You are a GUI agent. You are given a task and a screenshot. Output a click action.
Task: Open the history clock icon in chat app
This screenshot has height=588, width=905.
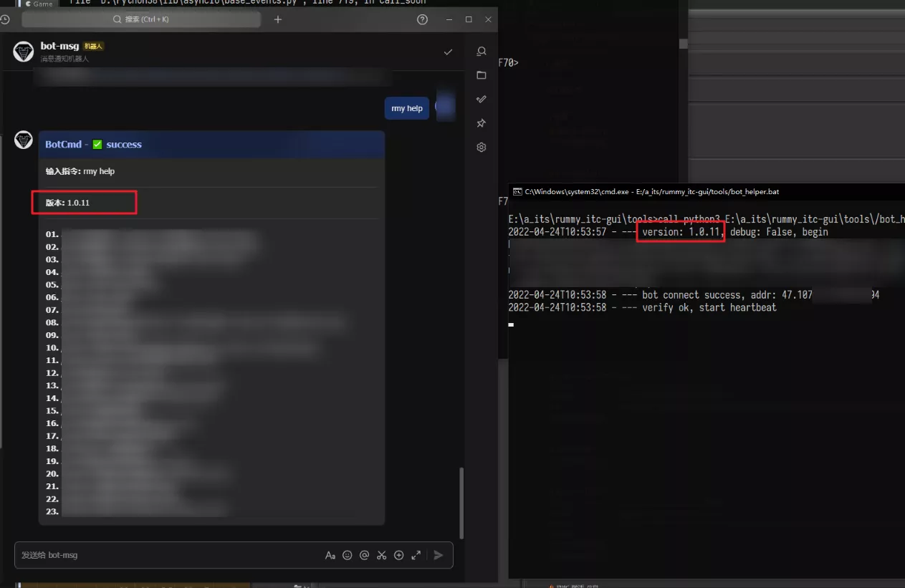[x=5, y=19]
